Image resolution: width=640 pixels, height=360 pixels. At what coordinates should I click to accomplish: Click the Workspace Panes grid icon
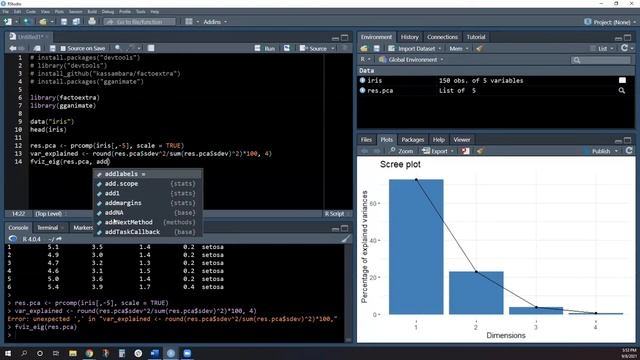[189, 22]
